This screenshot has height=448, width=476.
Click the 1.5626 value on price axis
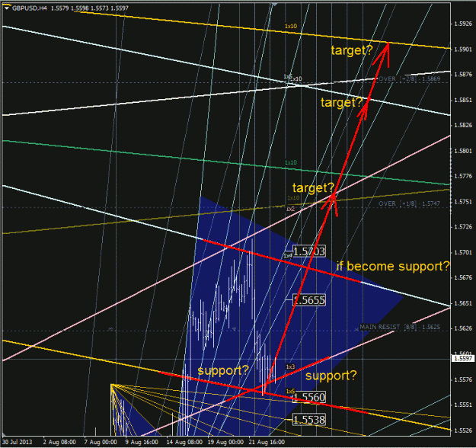[463, 328]
